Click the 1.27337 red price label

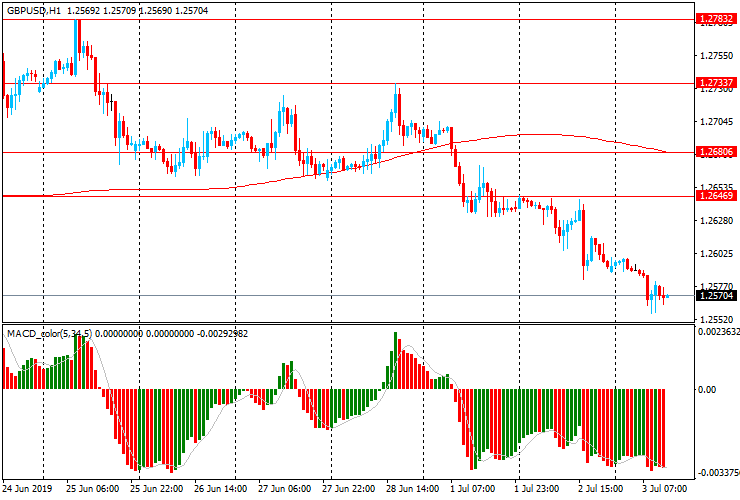coord(716,83)
